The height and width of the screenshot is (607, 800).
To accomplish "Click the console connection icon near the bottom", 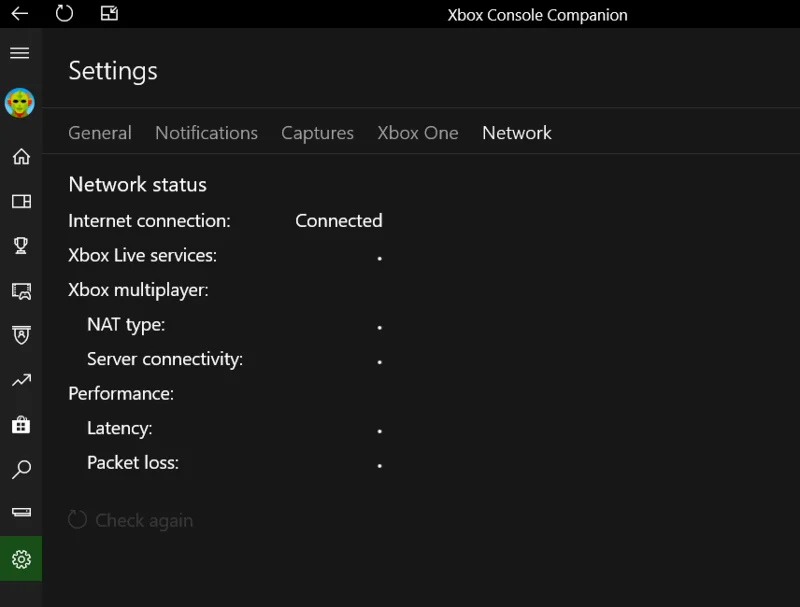I will 20,513.
